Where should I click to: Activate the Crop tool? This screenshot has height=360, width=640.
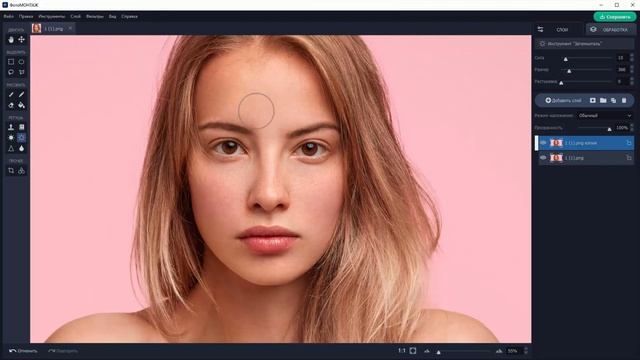click(x=11, y=171)
